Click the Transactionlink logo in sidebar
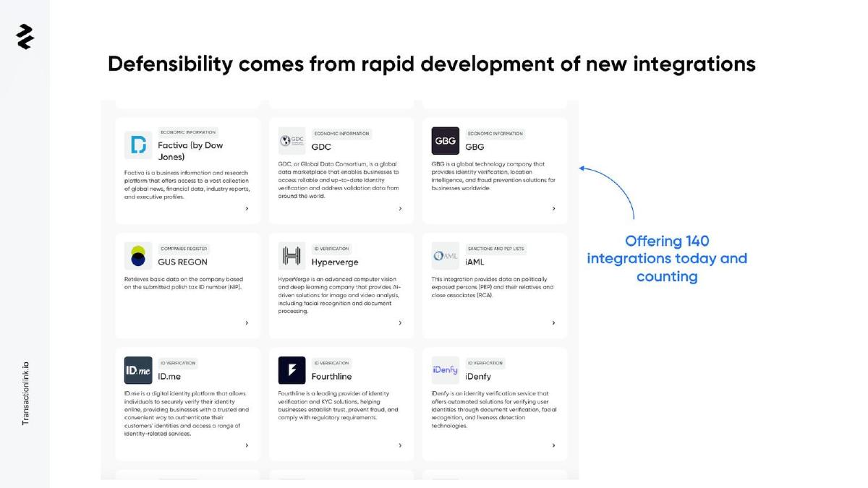868x488 pixels. (x=25, y=36)
